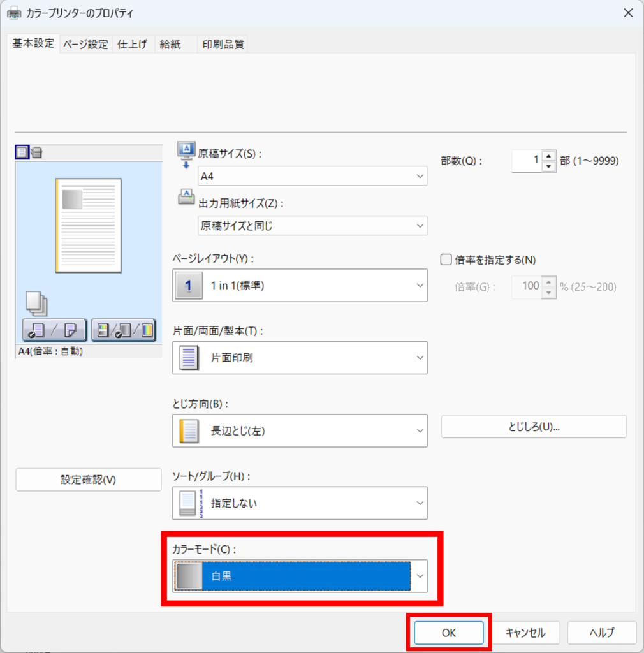Image resolution: width=644 pixels, height=653 pixels.
Task: Click the black-and-white gradient icon in color mode
Action: point(188,576)
